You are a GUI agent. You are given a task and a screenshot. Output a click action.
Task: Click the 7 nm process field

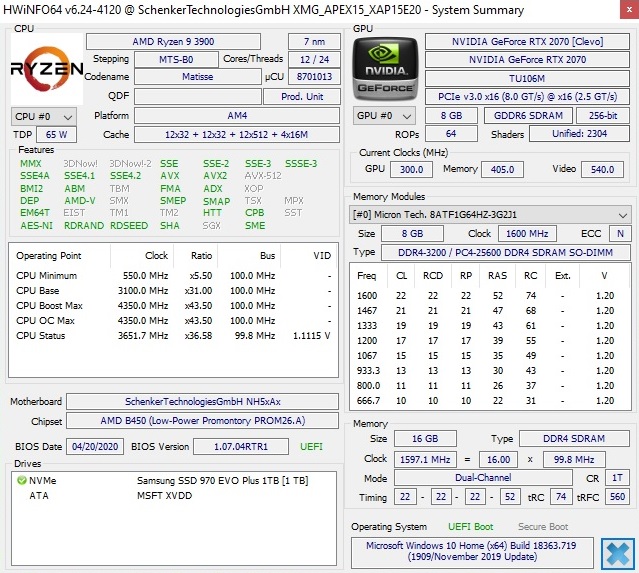pos(314,42)
